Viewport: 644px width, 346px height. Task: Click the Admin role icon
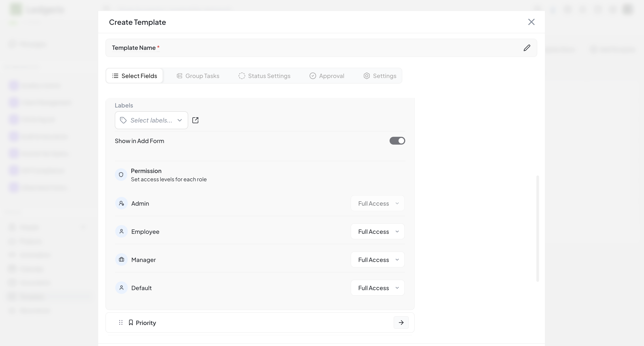(122, 203)
